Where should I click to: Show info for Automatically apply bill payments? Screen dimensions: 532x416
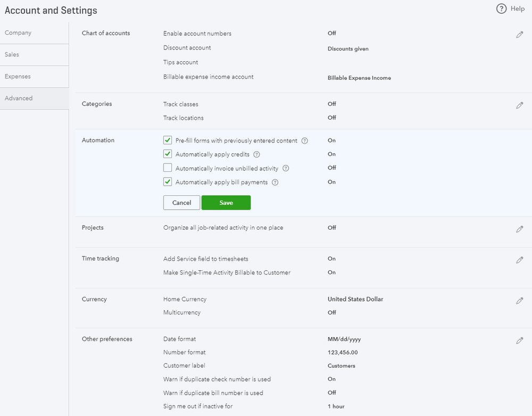(x=275, y=182)
